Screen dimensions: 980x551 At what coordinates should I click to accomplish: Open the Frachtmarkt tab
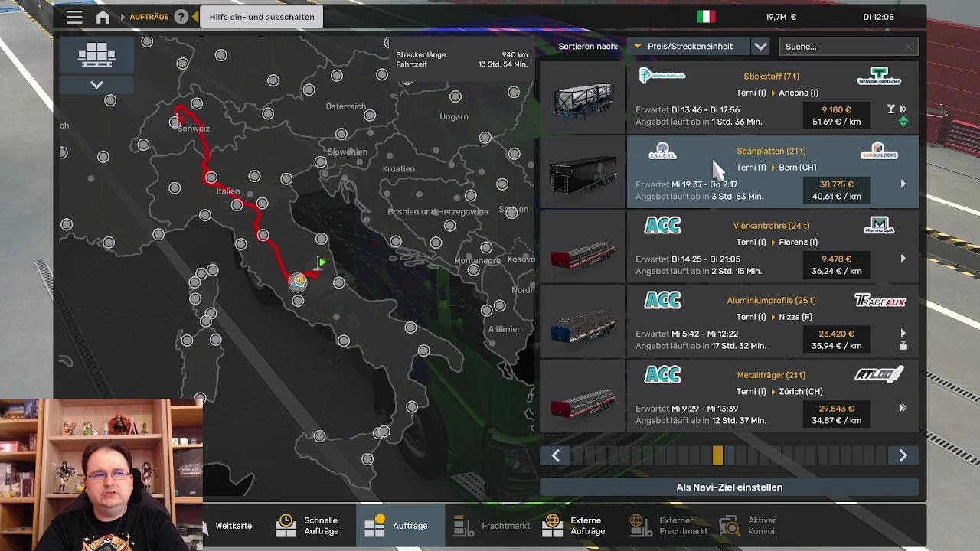492,526
